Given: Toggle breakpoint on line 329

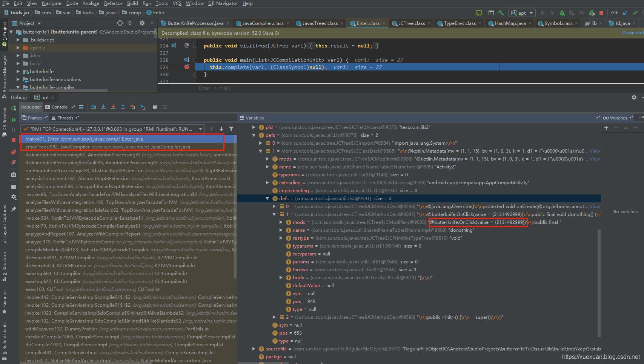Looking at the screenshot, I should [187, 67].
